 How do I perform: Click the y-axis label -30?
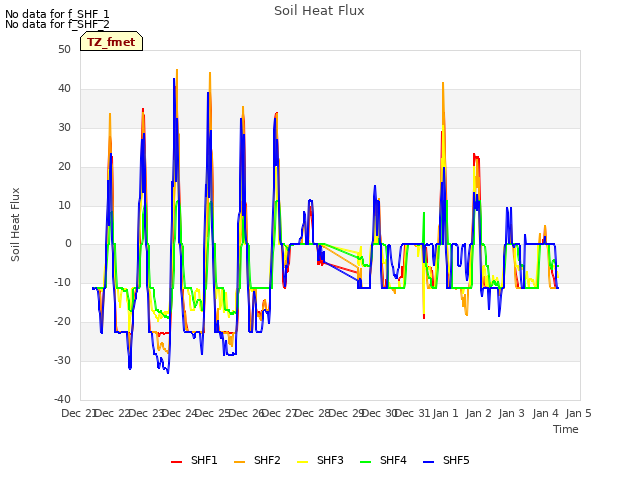click(62, 360)
